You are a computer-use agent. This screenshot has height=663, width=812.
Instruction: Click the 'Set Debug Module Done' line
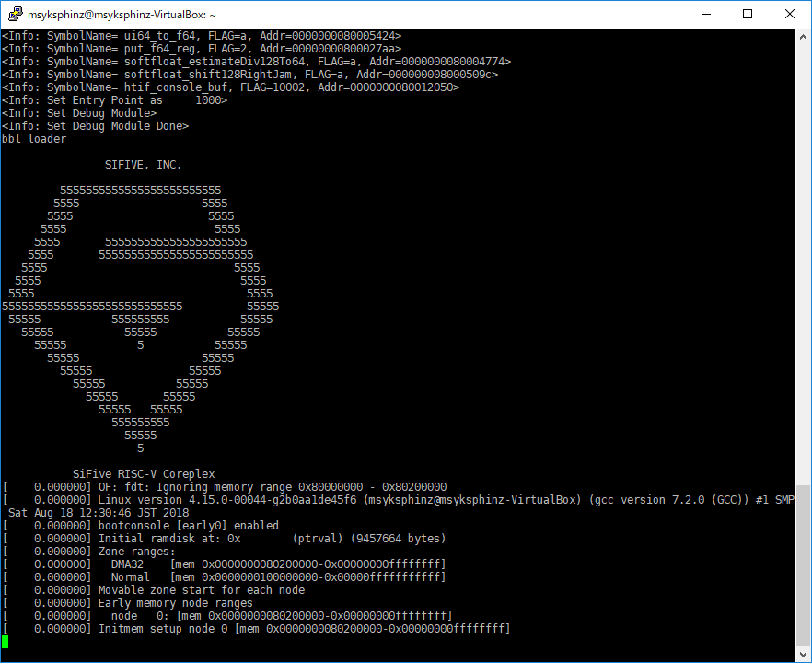(x=96, y=126)
